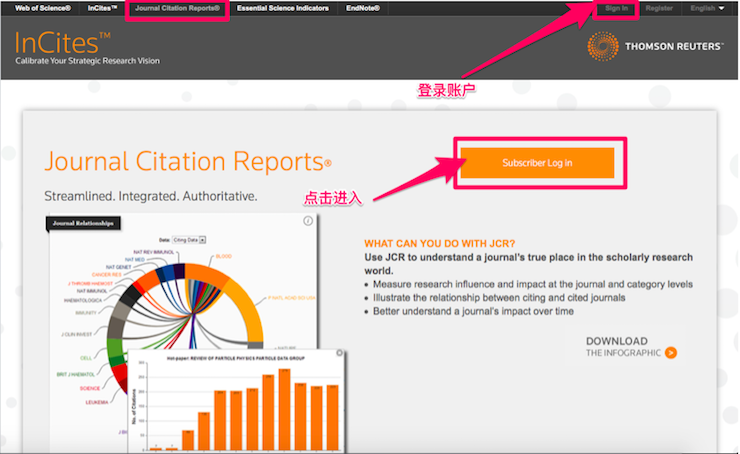The image size is (740, 454).
Task: Click the InCites logo
Action: 62,43
